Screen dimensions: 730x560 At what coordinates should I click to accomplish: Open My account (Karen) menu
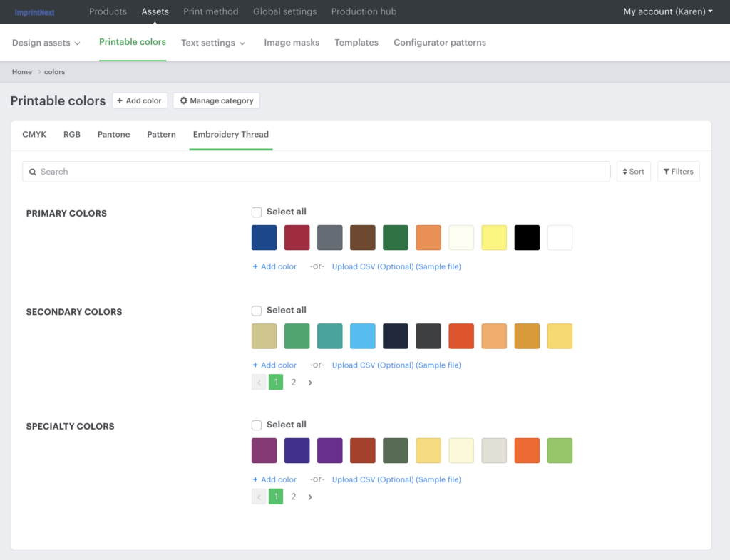point(668,12)
